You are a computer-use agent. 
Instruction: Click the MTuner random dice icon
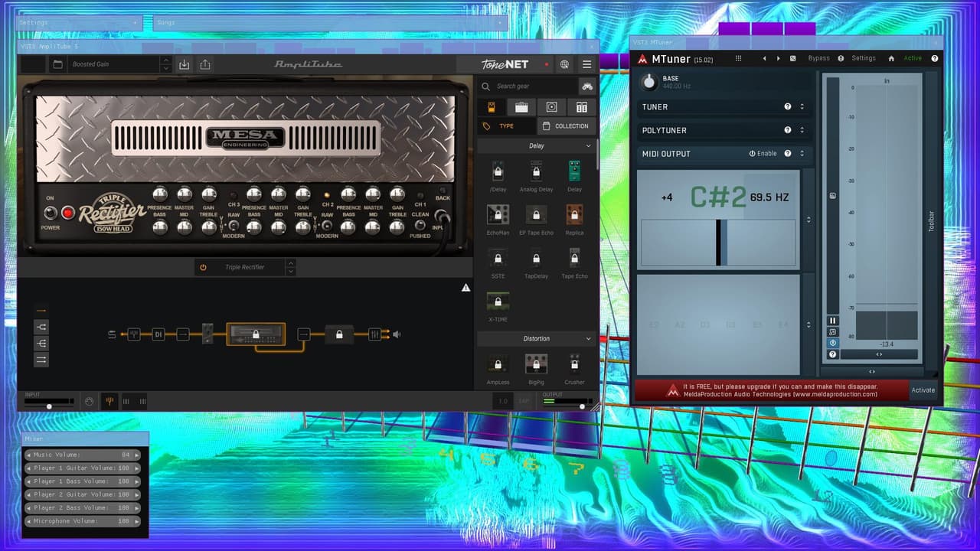tap(792, 58)
